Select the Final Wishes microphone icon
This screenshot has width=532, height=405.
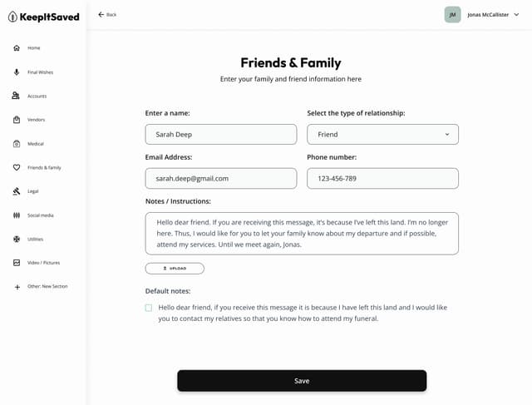click(x=17, y=72)
